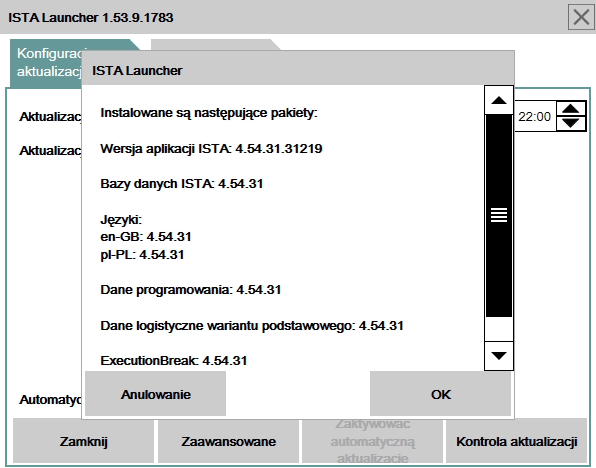Click the 'Bazy danych ISTA: 4.54.31' line
The height and width of the screenshot is (468, 596).
[182, 184]
